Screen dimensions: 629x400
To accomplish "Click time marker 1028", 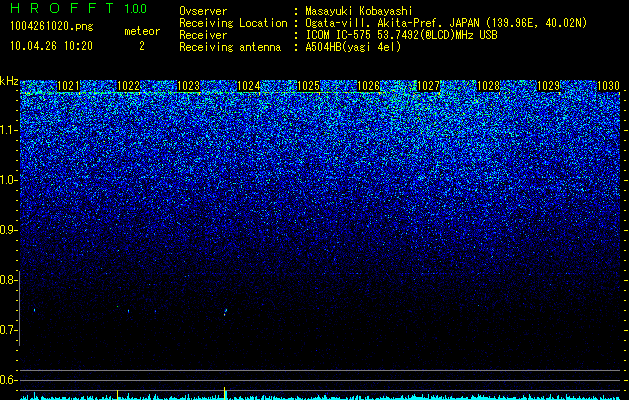I will tap(489, 86).
